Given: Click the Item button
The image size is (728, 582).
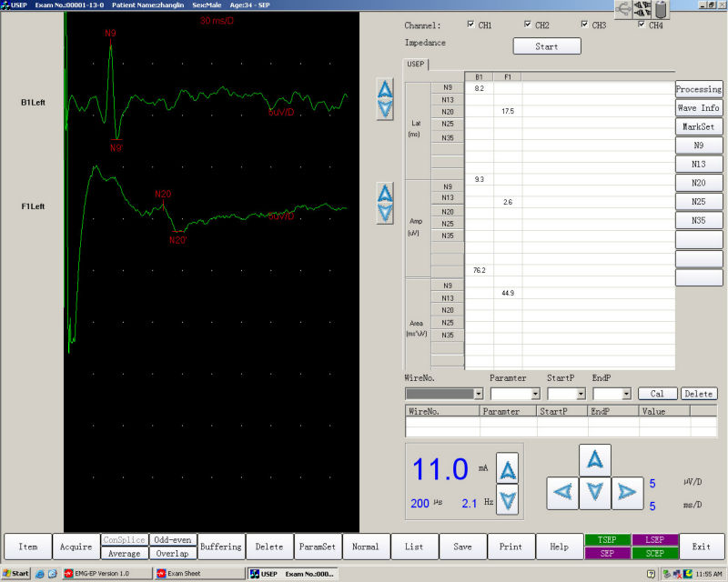Looking at the screenshot, I should pos(28,547).
